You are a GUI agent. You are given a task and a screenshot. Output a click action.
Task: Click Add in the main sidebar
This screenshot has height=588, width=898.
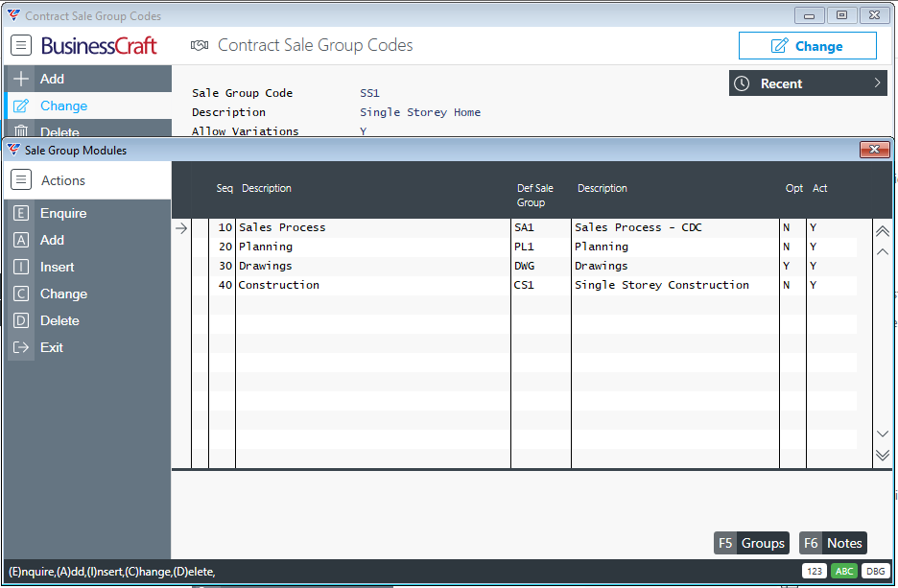click(x=88, y=79)
